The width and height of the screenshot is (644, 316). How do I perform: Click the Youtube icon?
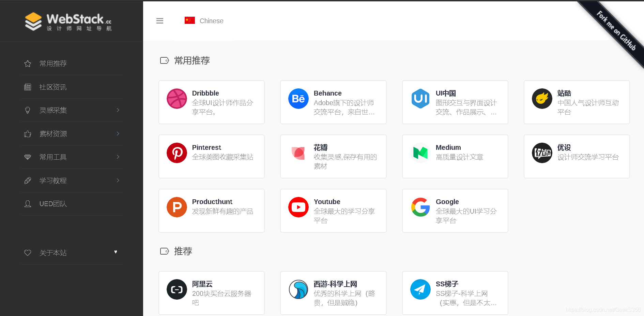pos(298,207)
